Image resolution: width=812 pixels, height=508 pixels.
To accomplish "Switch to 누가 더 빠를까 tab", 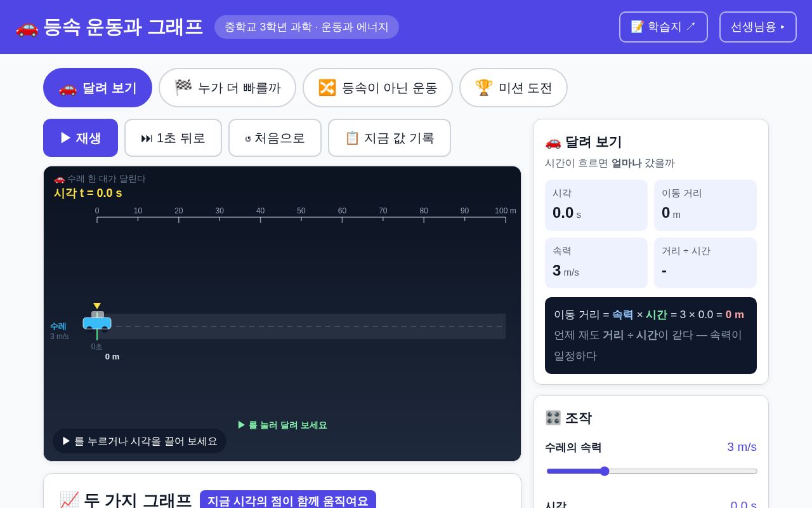I will coord(227,88).
